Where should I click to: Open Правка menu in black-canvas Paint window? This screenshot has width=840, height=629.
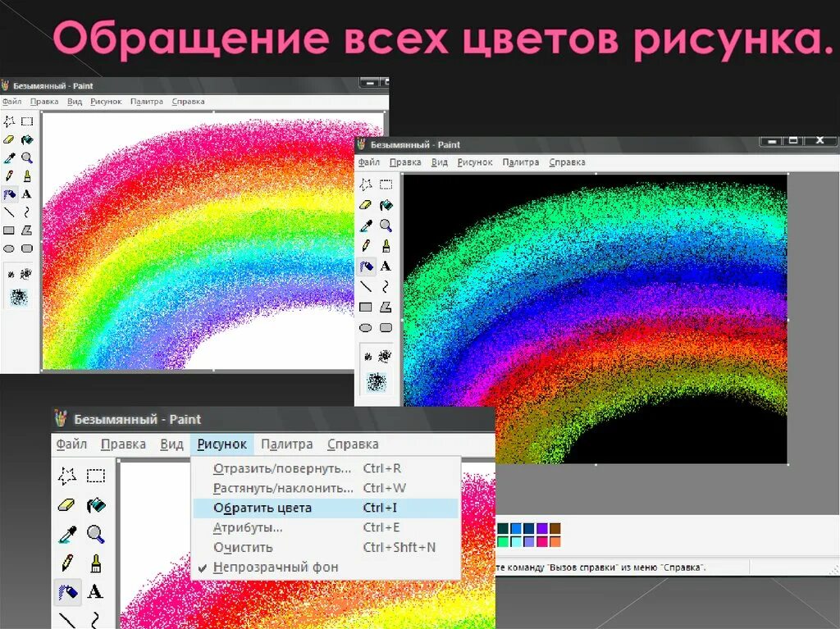pos(405,162)
